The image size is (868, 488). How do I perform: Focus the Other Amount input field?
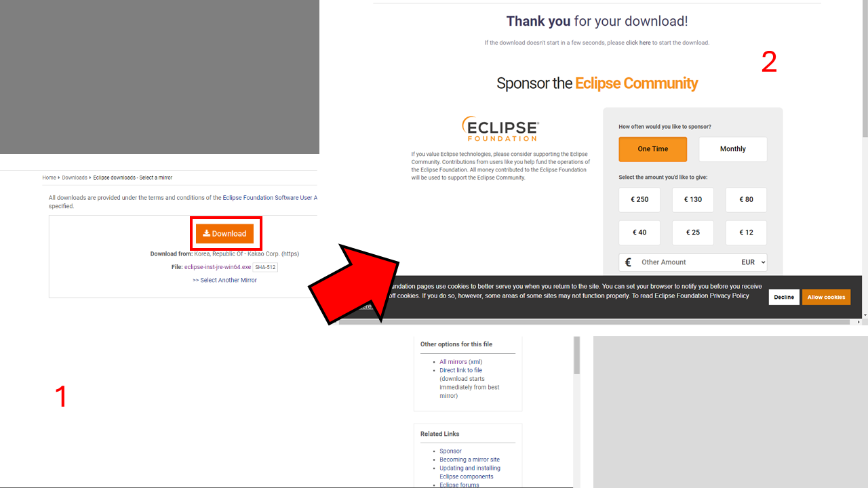point(685,262)
